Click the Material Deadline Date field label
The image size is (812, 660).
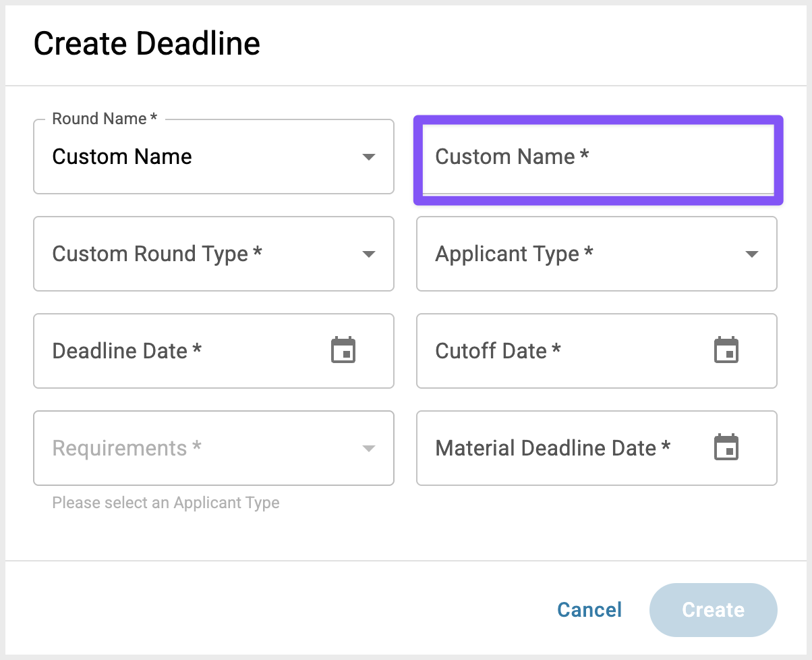[553, 448]
